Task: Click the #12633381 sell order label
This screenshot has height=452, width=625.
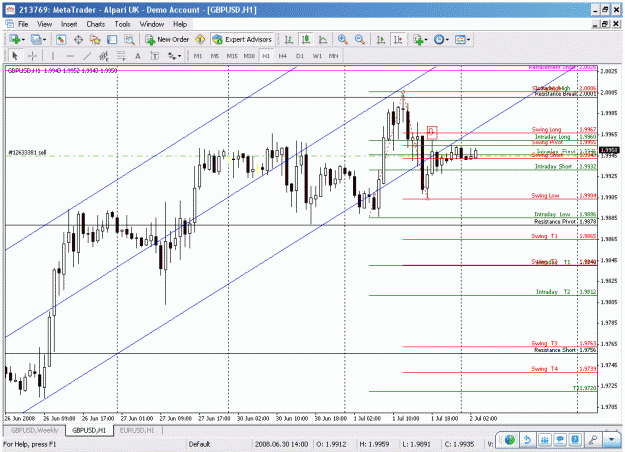Action: (x=28, y=153)
